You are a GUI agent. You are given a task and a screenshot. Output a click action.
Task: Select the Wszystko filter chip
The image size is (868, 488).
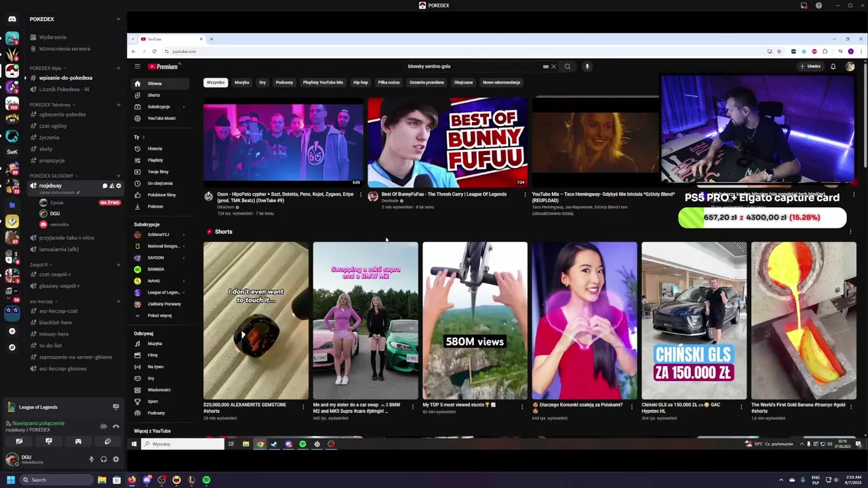(x=216, y=82)
